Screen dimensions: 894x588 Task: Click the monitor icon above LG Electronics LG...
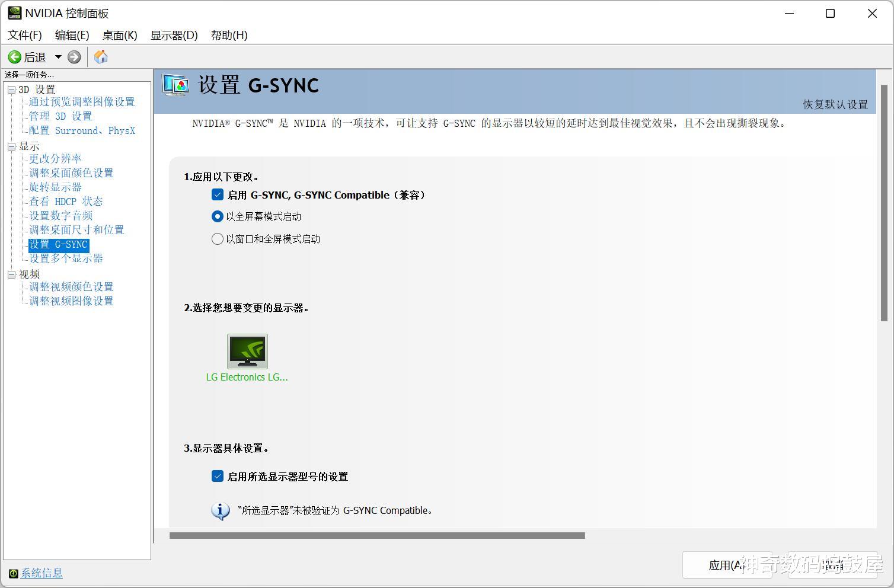pos(247,351)
